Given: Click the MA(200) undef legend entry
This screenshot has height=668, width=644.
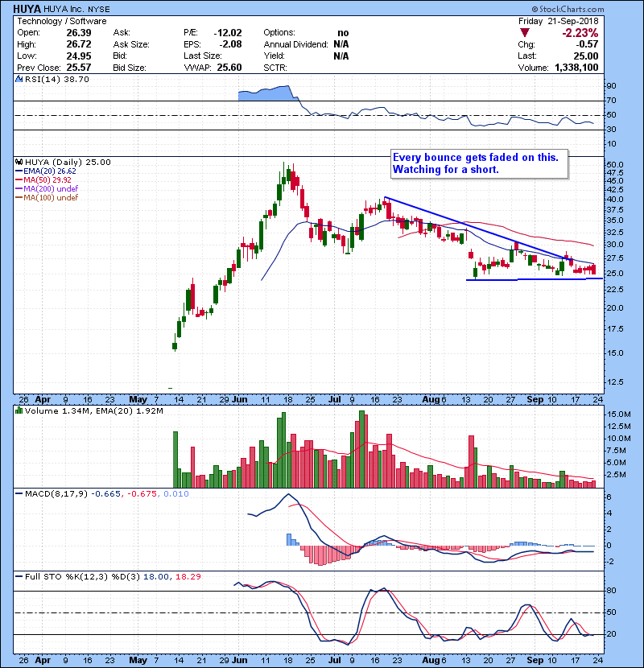Looking at the screenshot, I should (x=47, y=188).
